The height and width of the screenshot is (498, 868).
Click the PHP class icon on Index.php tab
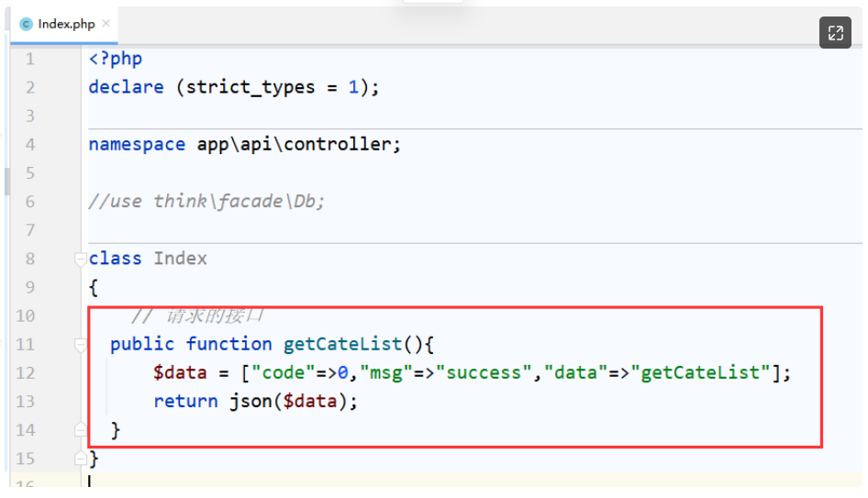click(26, 24)
